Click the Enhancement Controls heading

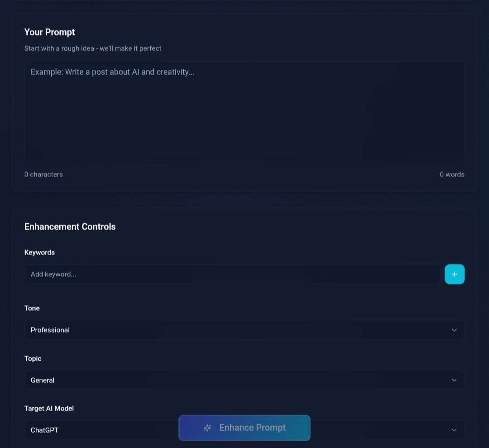pyautogui.click(x=70, y=226)
